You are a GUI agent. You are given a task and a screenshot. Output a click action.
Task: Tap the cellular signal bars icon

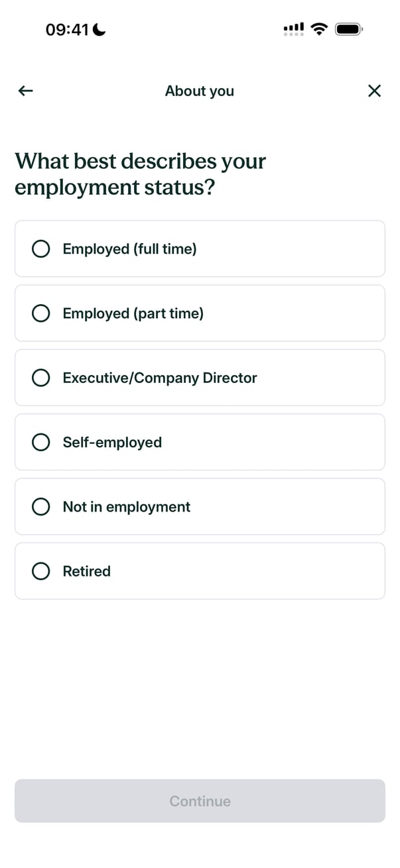(293, 29)
